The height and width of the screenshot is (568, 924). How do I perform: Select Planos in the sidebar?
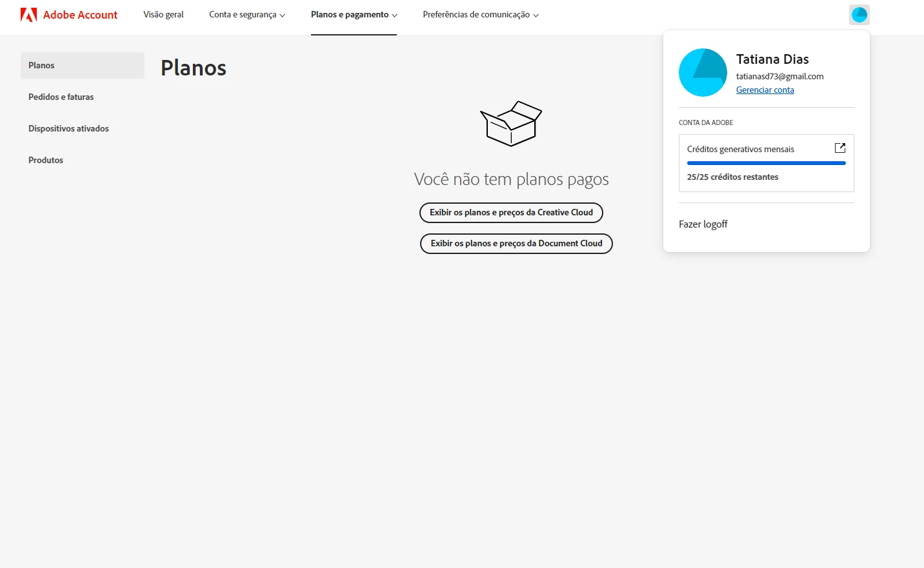click(x=83, y=65)
